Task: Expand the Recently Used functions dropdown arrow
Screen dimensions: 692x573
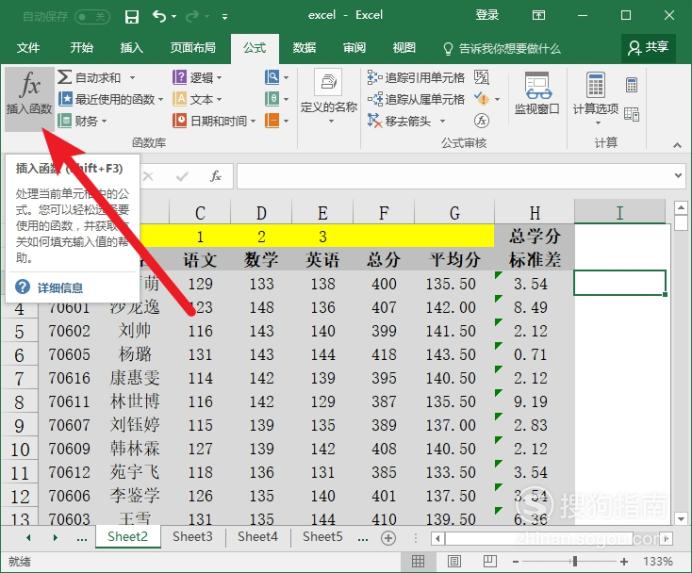Action: (161, 99)
